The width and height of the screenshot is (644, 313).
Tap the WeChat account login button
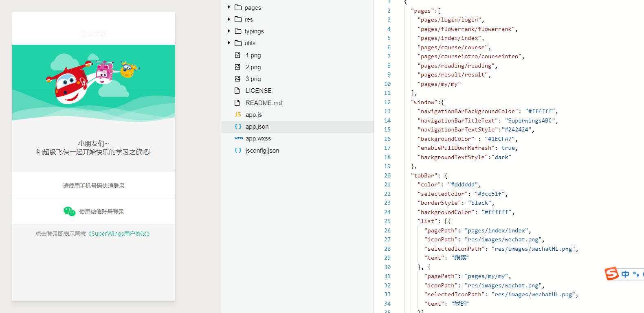94,211
